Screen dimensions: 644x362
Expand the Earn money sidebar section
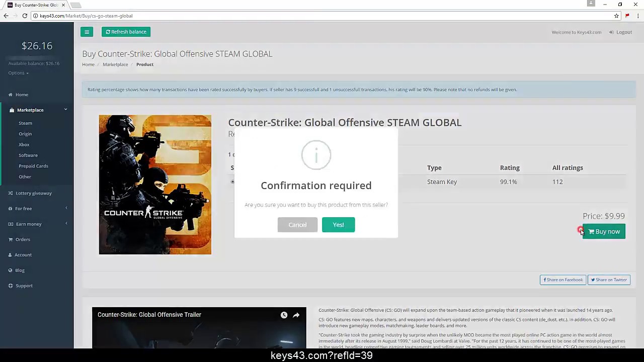tap(37, 224)
